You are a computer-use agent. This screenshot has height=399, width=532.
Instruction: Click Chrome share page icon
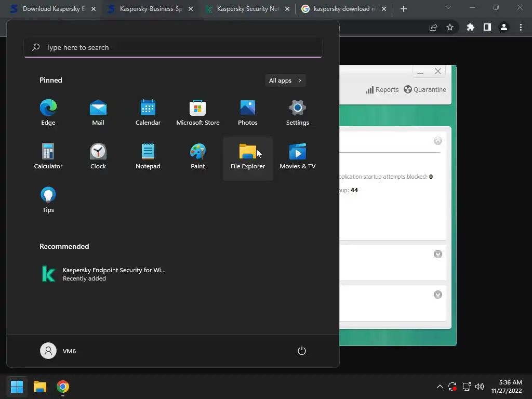433,27
